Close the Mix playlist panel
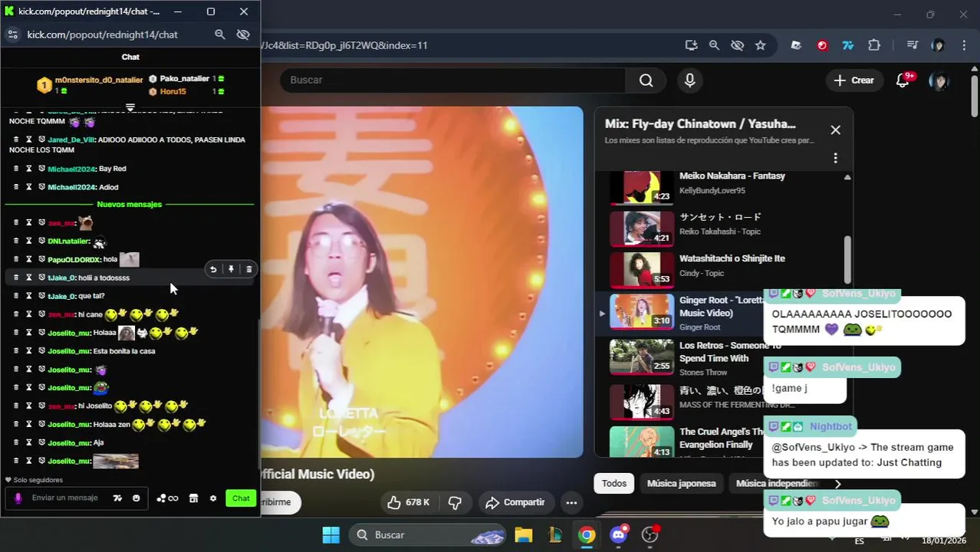980x552 pixels. [836, 130]
